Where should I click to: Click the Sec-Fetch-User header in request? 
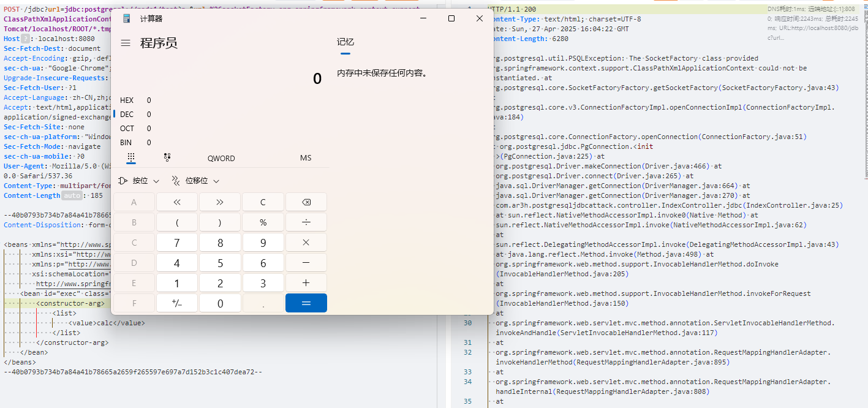click(x=40, y=88)
